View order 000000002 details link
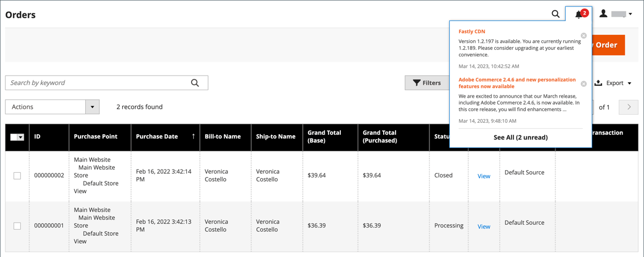This screenshot has width=644, height=257. 484,176
